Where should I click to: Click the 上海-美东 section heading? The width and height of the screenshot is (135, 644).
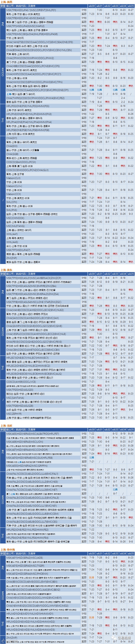coord(6,270)
